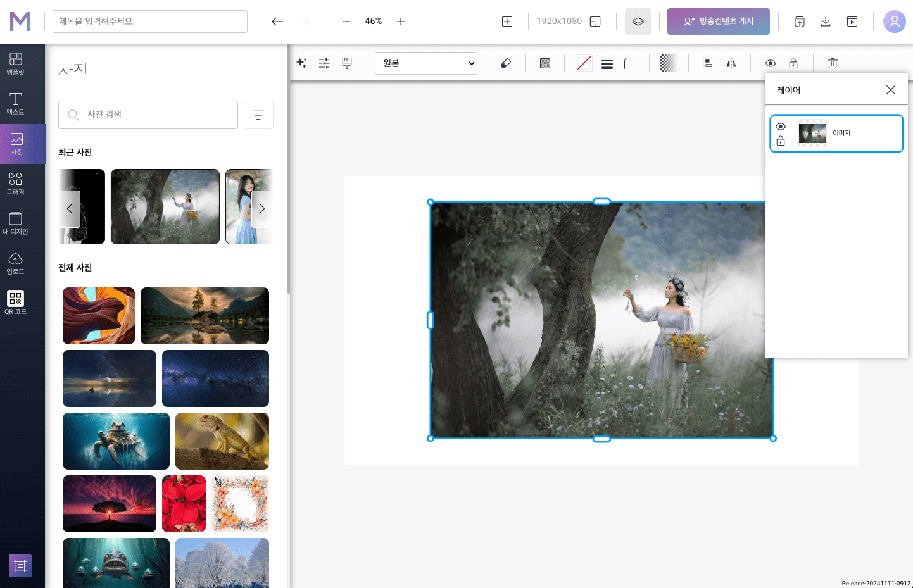Select the red flowers photo thumbnail
The image size is (913, 588).
184,503
